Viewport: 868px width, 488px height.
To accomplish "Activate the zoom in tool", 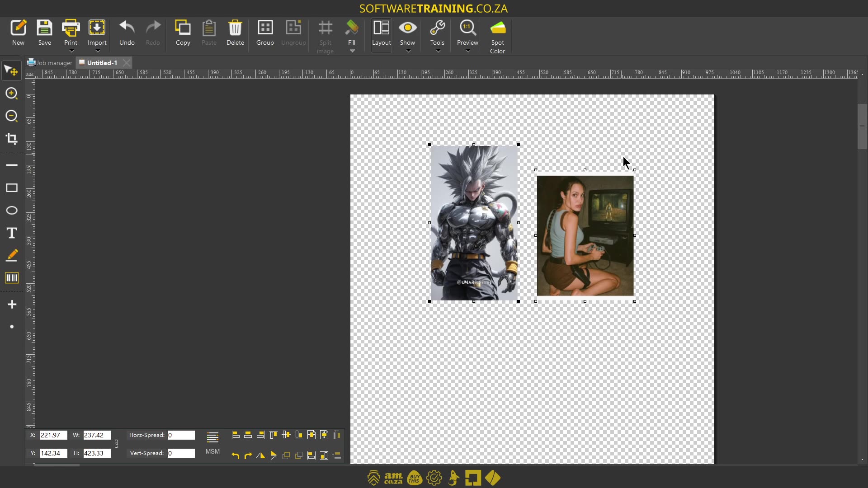I will (11, 94).
